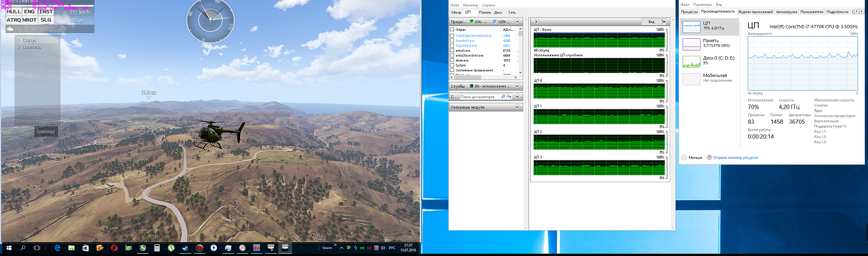Select the ЦП performance graph thumbnail
This screenshot has width=868, height=256.
[x=691, y=26]
